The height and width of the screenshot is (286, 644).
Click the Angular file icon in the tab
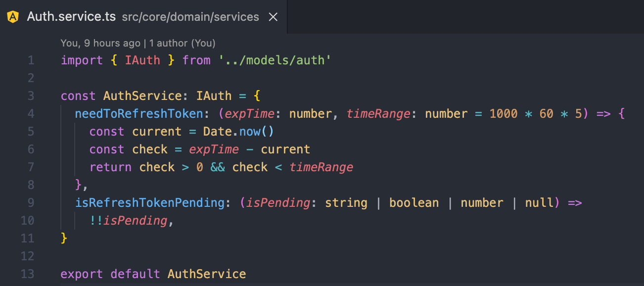pyautogui.click(x=13, y=17)
